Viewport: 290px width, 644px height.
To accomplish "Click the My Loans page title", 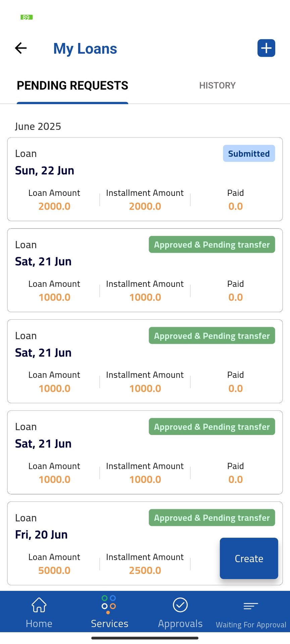I will pos(85,49).
